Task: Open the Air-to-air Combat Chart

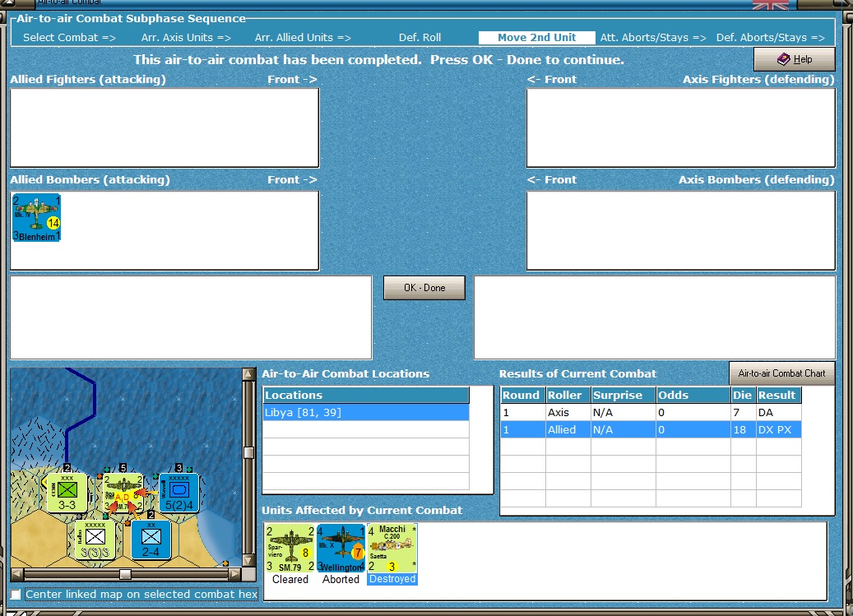Action: coord(781,373)
